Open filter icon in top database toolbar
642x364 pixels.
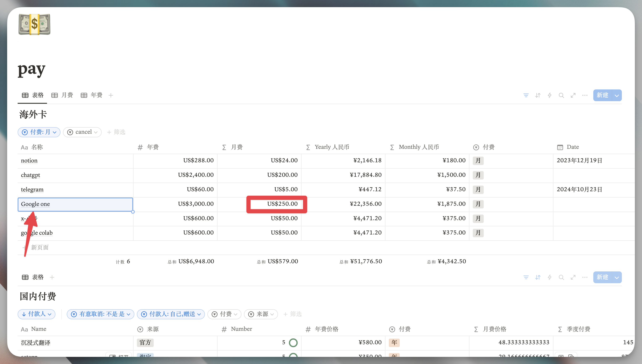tap(526, 95)
